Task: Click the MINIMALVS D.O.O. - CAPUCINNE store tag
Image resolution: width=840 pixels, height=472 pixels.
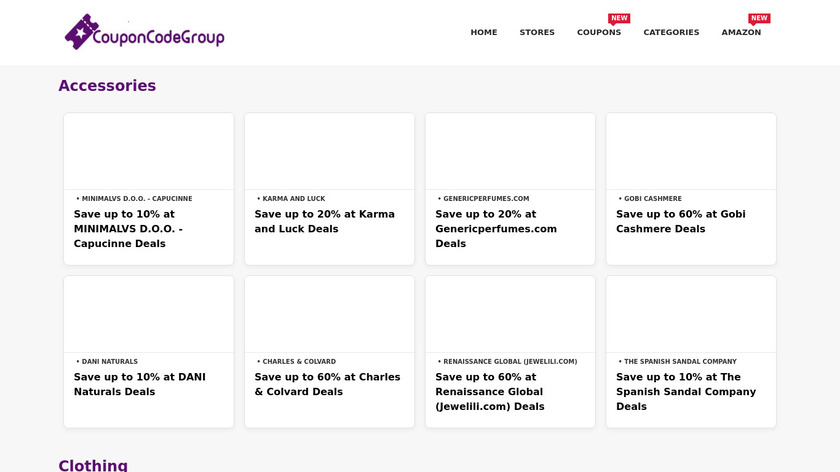Action: pyautogui.click(x=137, y=199)
